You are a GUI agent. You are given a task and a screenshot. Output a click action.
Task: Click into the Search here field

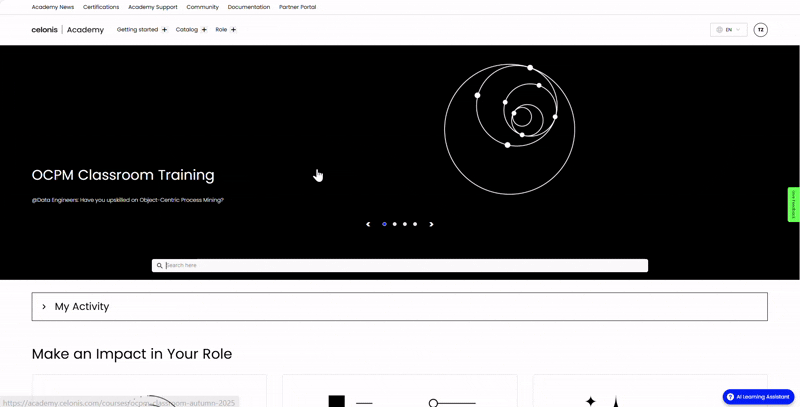(x=400, y=265)
